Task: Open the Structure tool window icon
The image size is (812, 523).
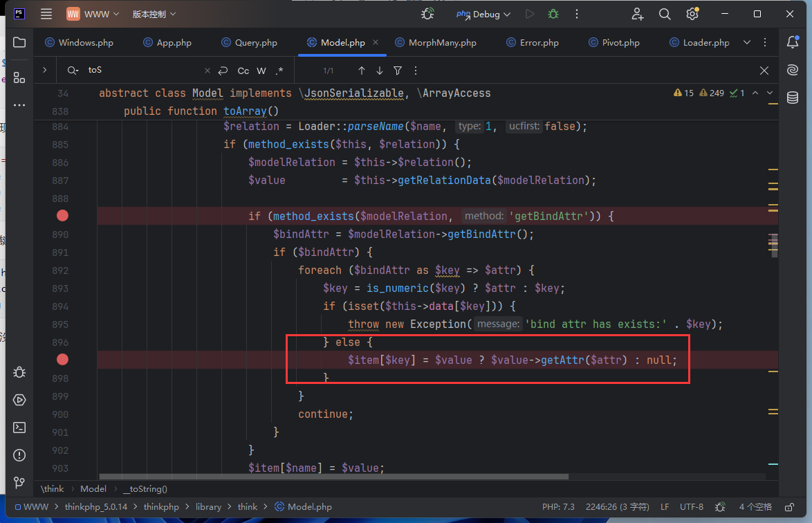Action: click(x=19, y=77)
